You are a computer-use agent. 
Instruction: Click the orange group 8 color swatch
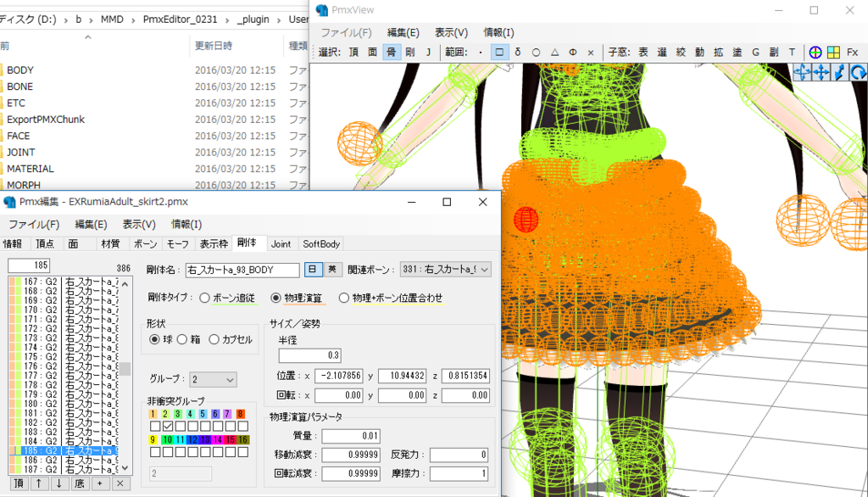(x=241, y=414)
